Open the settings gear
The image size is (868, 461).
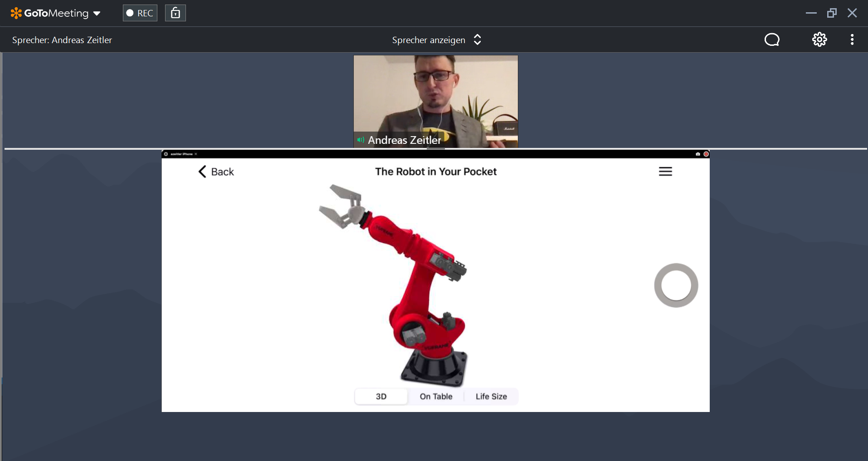pyautogui.click(x=819, y=40)
